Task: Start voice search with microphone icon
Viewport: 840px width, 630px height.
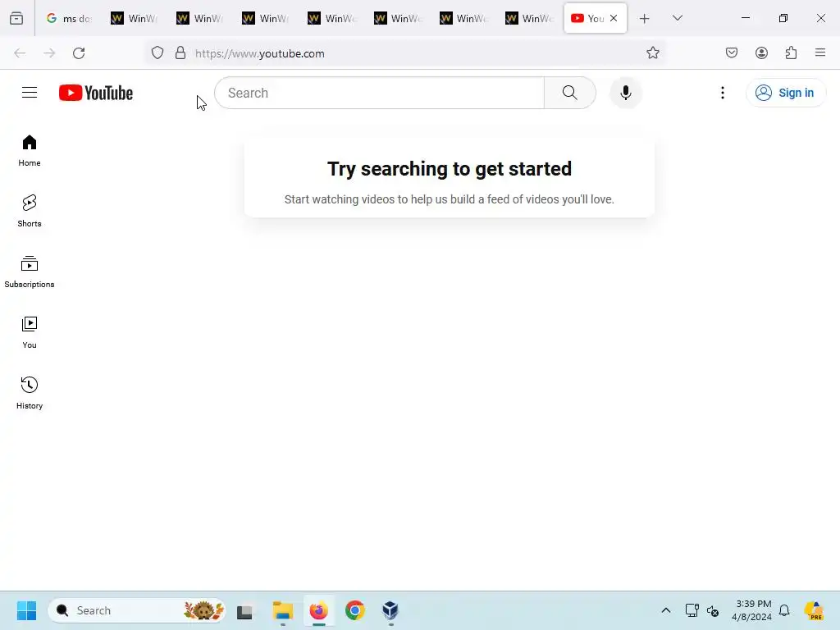Action: [626, 93]
